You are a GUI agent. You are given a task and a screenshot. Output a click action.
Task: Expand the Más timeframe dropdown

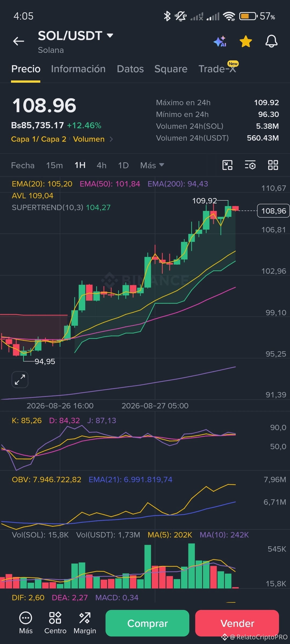pyautogui.click(x=152, y=165)
